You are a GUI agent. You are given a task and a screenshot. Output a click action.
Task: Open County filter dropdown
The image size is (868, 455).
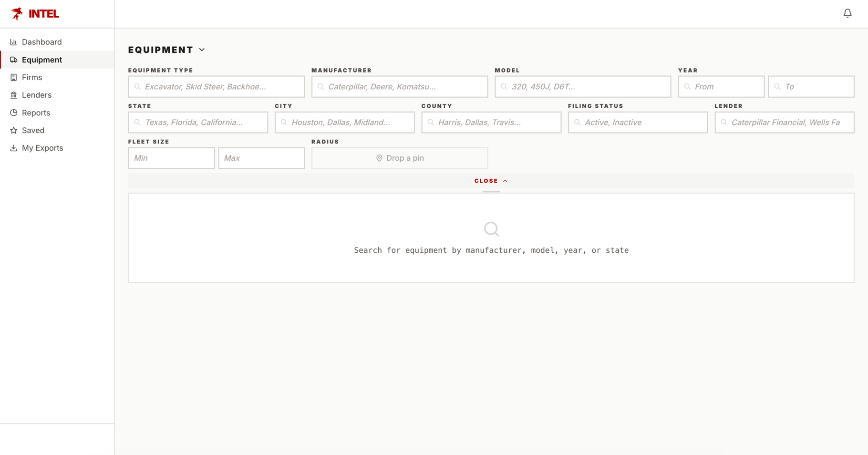click(491, 123)
